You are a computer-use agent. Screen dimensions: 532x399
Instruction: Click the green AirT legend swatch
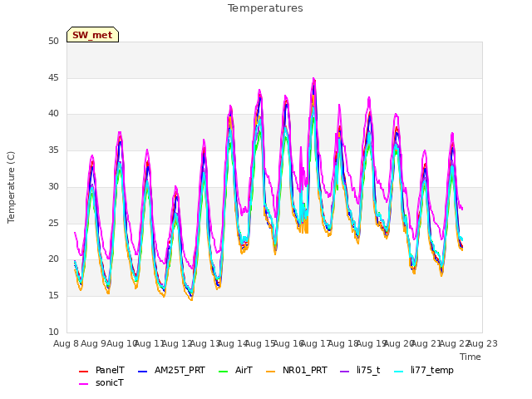click(224, 372)
